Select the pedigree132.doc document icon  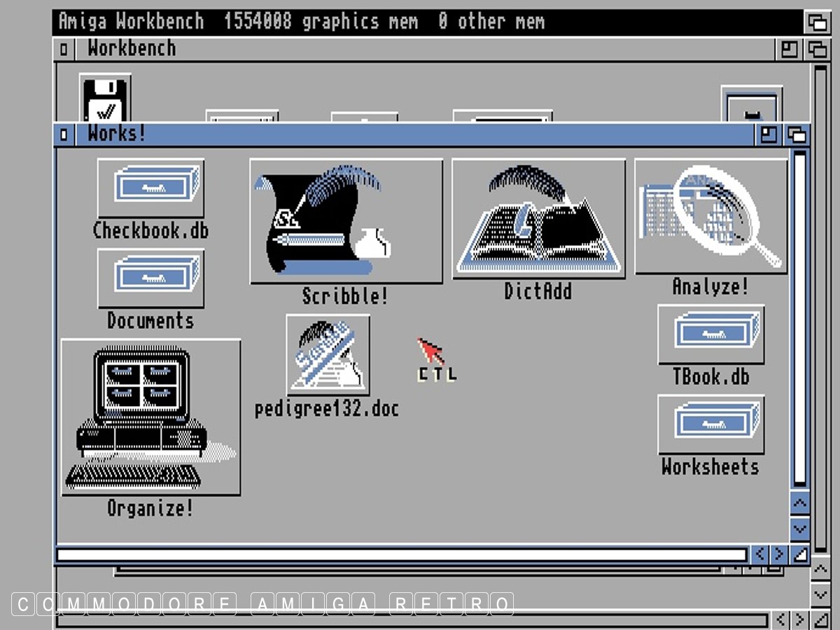pyautogui.click(x=328, y=355)
